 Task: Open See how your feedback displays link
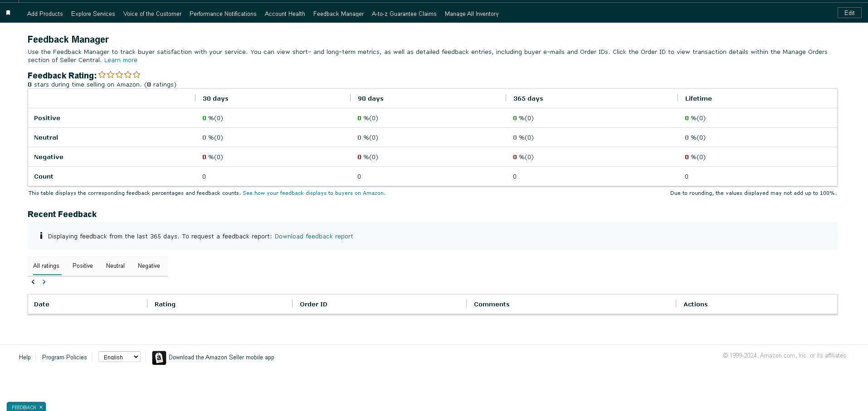click(314, 193)
